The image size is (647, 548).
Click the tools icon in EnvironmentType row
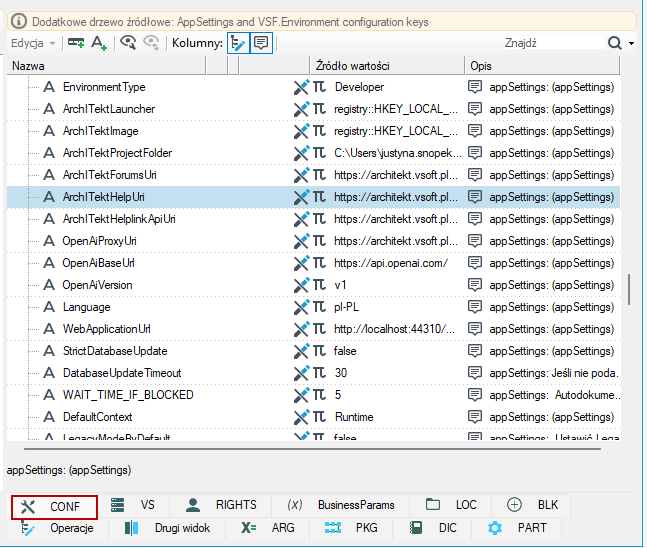(x=302, y=87)
